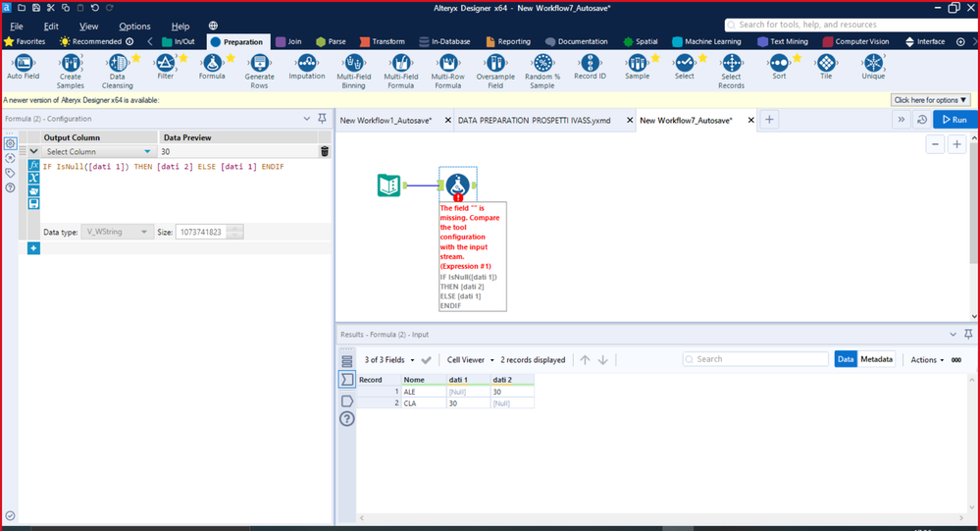Click the Input Data node on canvas
Viewport: 980px width, 531px height.
[388, 186]
